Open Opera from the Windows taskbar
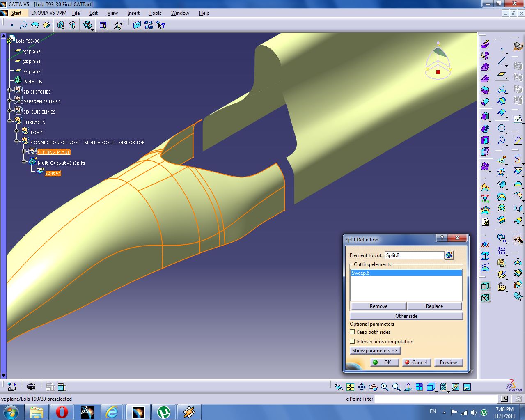This screenshot has height=420, width=525. tap(62, 412)
